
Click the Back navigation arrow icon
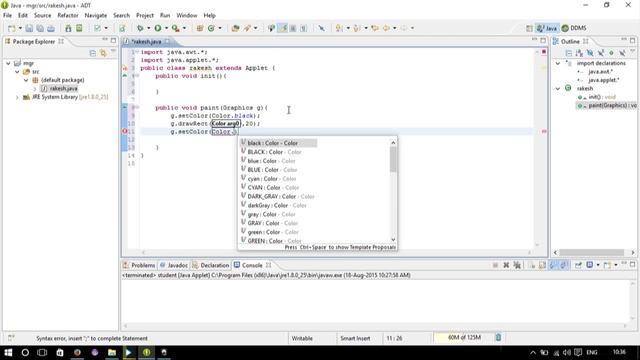(386, 28)
